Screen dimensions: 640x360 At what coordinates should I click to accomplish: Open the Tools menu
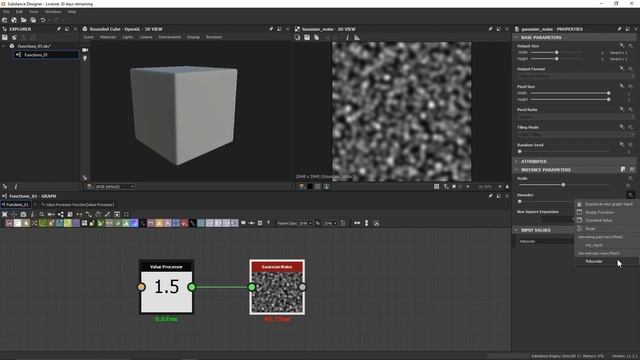coord(33,12)
